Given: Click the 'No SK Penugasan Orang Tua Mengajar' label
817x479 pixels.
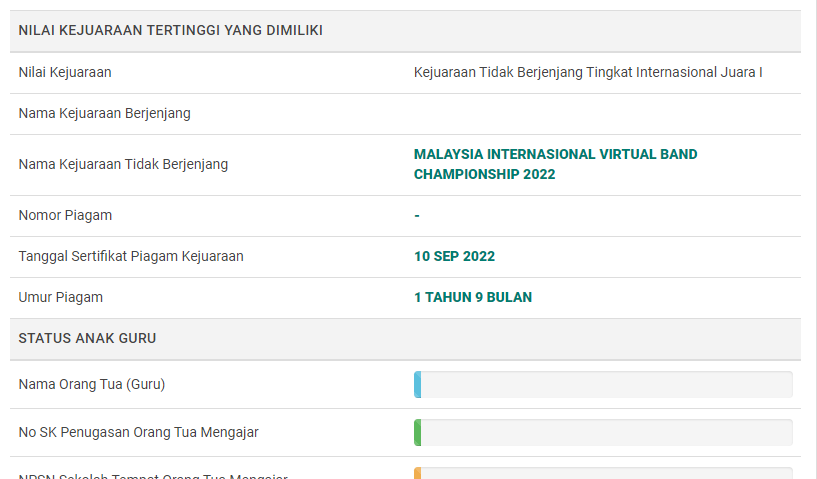Looking at the screenshot, I should click(139, 433).
